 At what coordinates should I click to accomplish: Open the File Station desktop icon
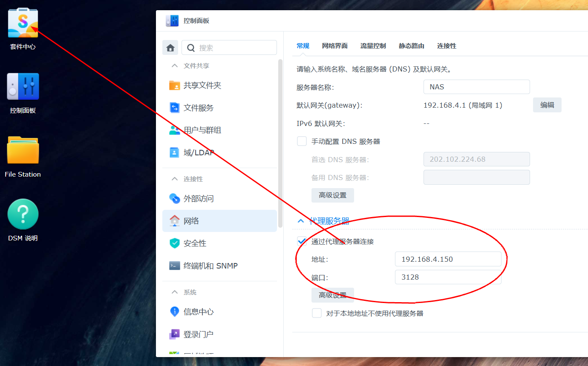(x=23, y=150)
